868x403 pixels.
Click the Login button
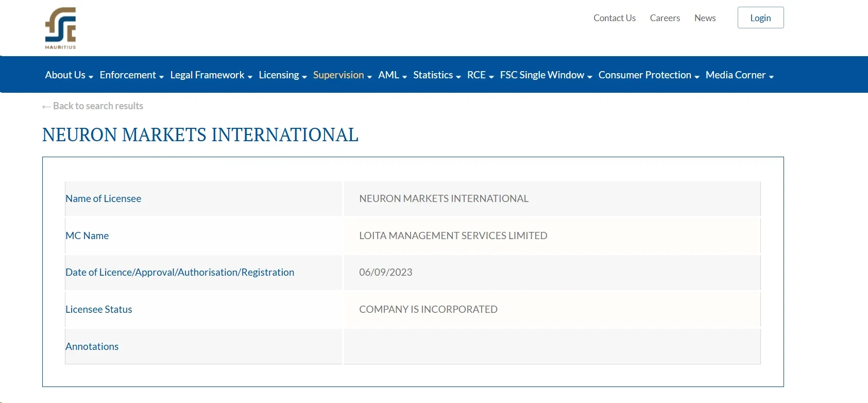pyautogui.click(x=760, y=18)
